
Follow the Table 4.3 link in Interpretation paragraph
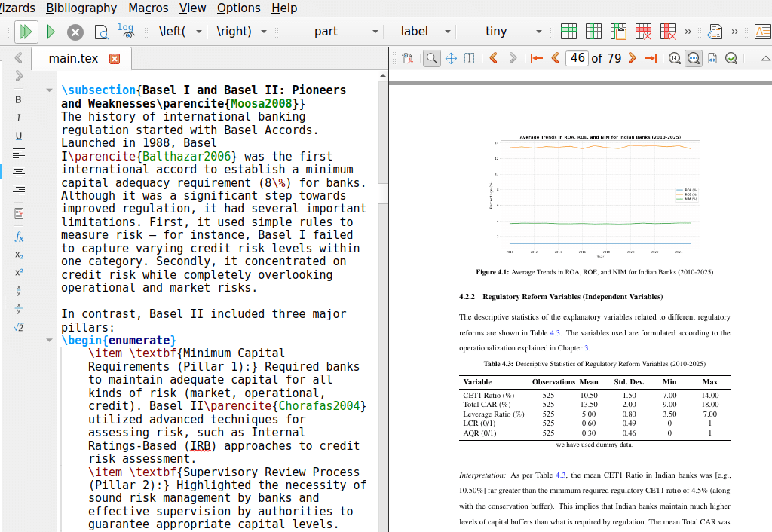click(561, 475)
